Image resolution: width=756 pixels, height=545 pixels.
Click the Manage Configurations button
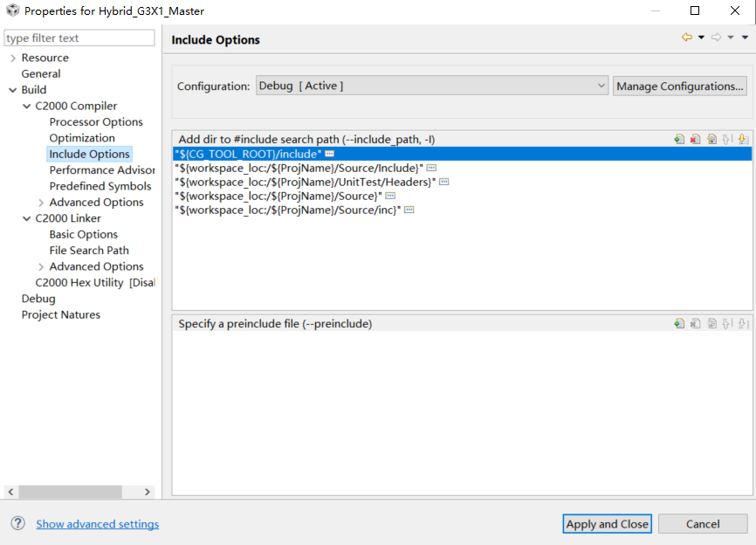coord(680,86)
